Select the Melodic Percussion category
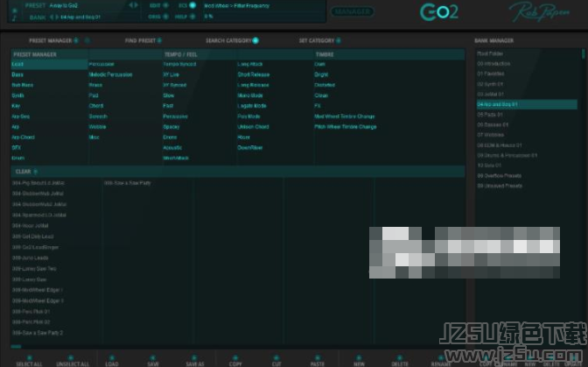The height and width of the screenshot is (367, 588). pyautogui.click(x=110, y=74)
